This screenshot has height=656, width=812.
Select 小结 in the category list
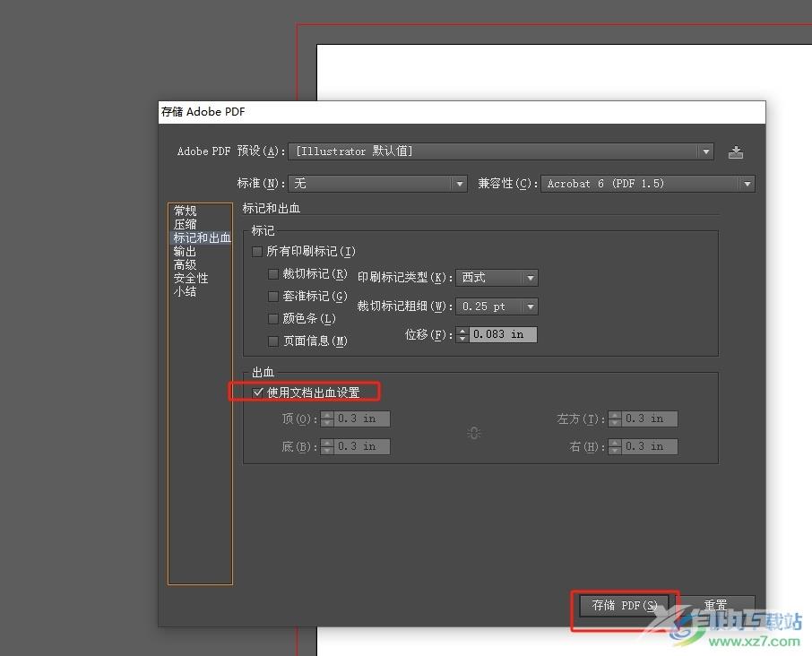tap(185, 291)
